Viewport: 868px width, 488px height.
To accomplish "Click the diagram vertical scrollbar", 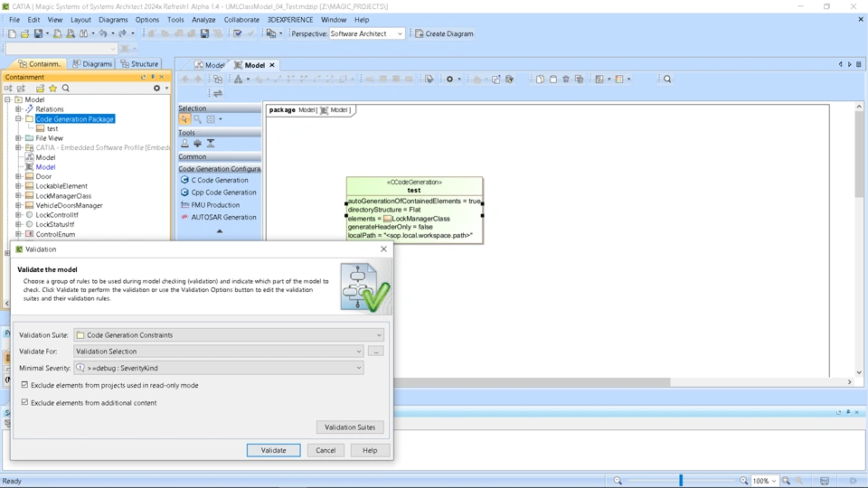I will click(x=859, y=155).
